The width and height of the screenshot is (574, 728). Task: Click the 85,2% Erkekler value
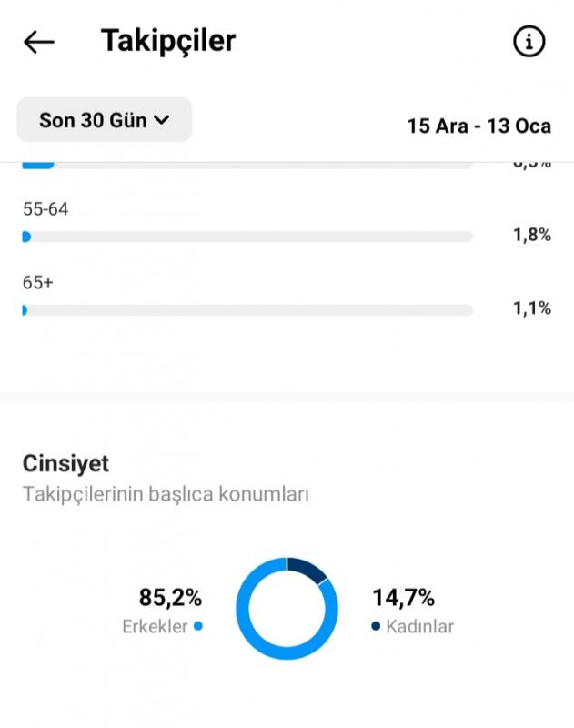[x=170, y=598]
